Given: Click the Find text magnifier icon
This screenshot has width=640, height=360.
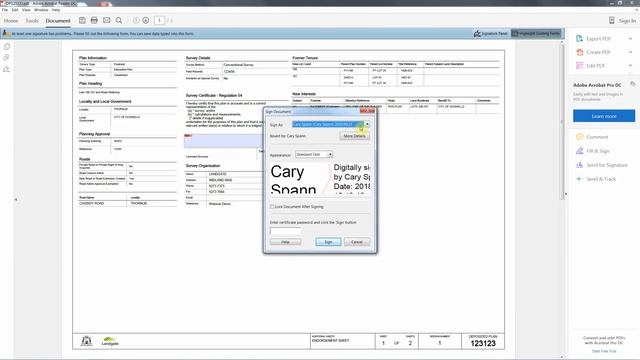Looking at the screenshot, I should 119,20.
